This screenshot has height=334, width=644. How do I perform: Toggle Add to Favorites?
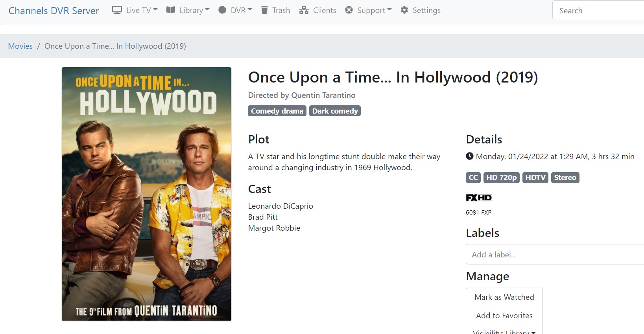504,316
